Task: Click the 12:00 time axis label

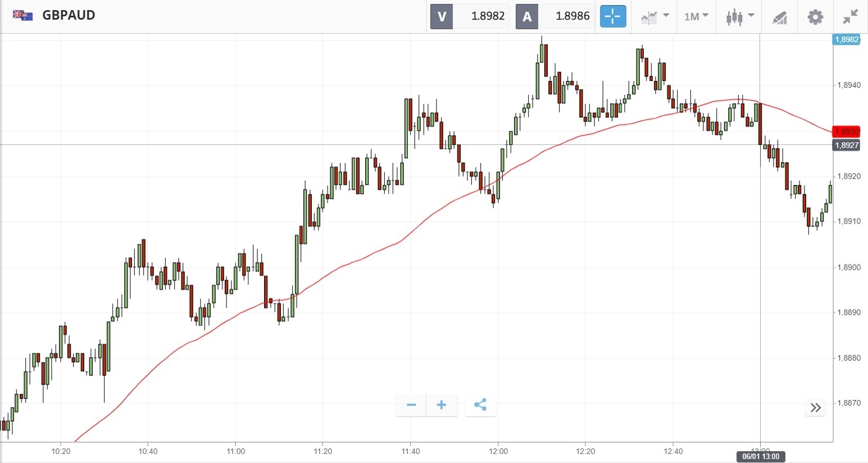Action: 498,451
